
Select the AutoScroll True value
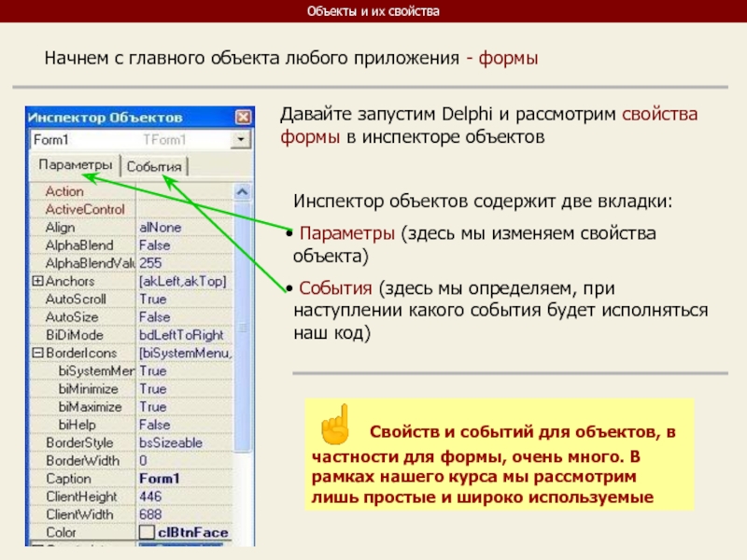tap(153, 300)
